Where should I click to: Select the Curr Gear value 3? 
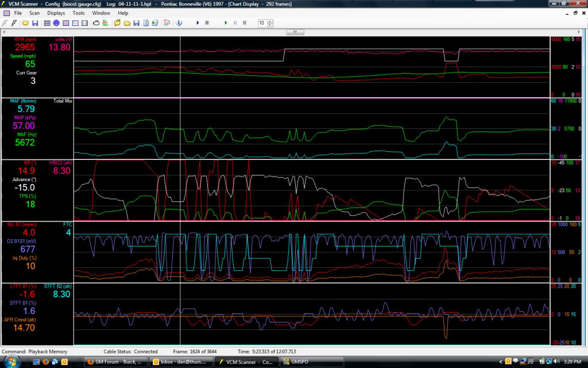[x=33, y=80]
